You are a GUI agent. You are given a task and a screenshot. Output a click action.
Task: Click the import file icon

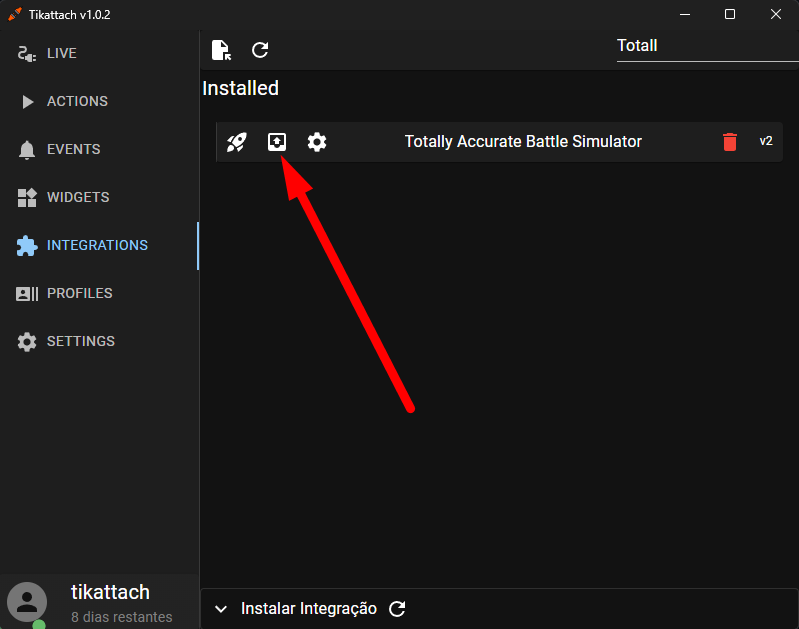tap(221, 50)
